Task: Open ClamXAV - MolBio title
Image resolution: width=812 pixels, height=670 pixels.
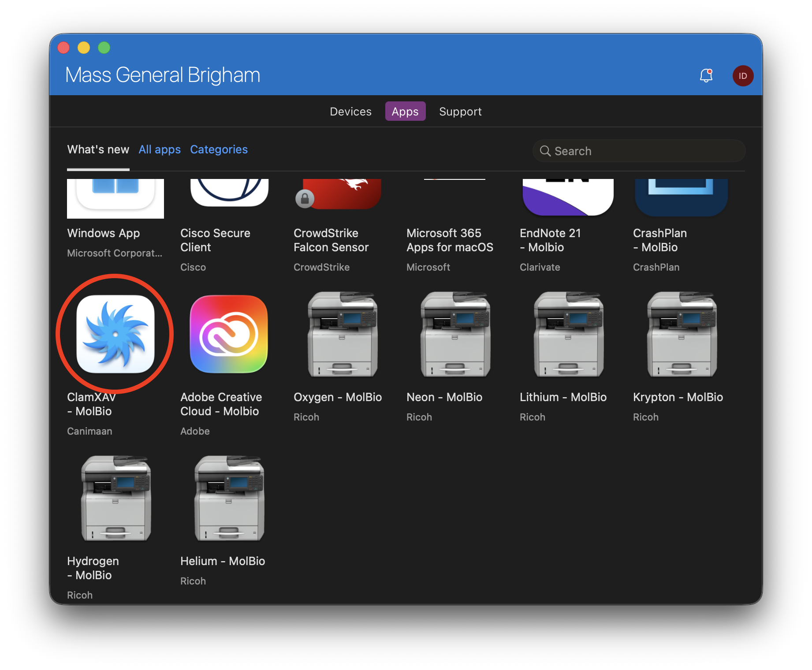Action: coord(91,404)
